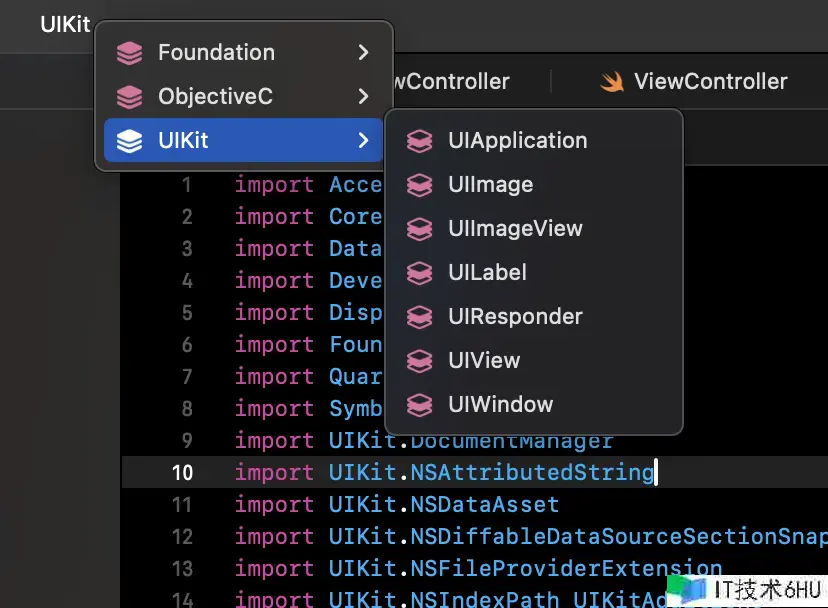Click the ObjectiveC framework stack icon

point(129,97)
